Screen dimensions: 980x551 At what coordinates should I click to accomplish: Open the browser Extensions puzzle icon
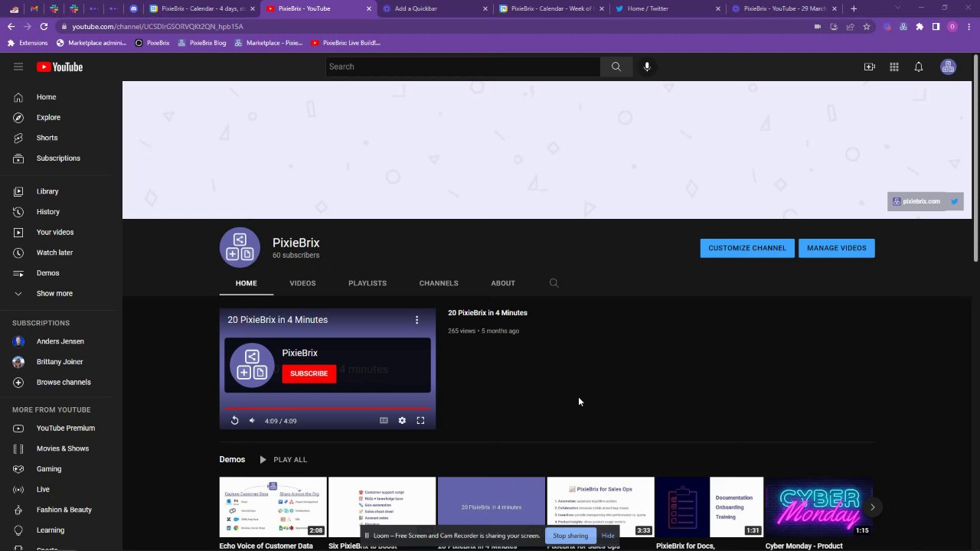tap(920, 26)
